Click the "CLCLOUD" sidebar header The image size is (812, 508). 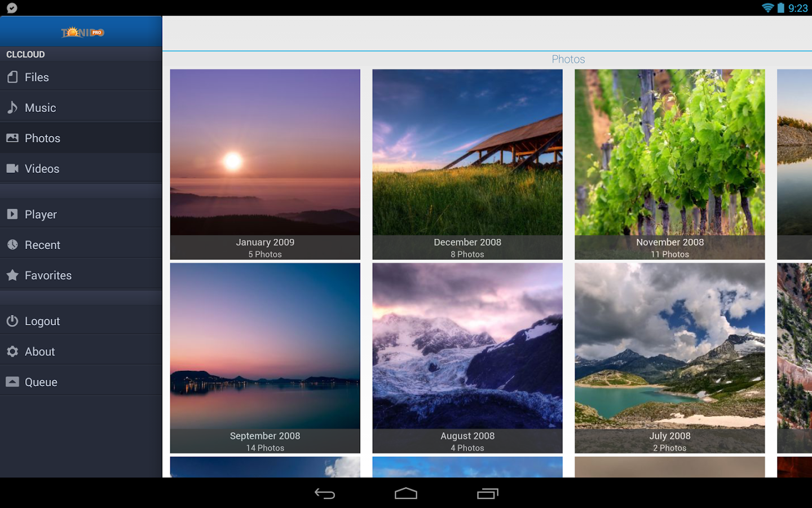[25, 55]
